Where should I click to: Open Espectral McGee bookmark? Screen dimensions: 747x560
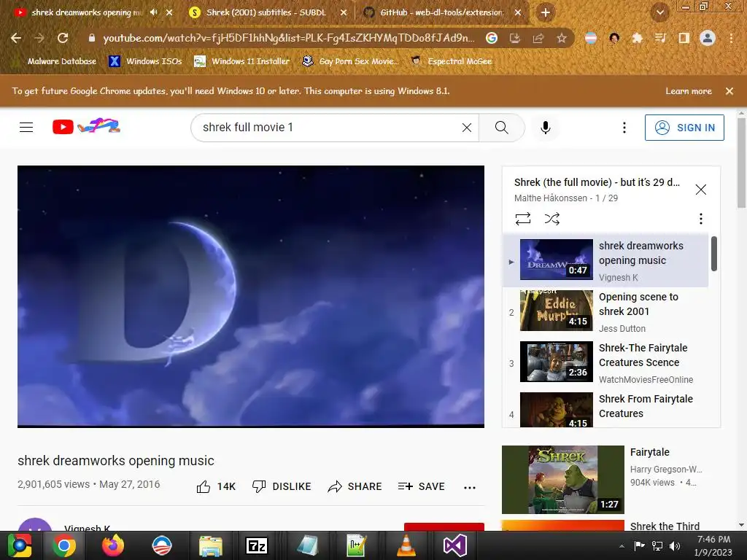[x=452, y=61]
